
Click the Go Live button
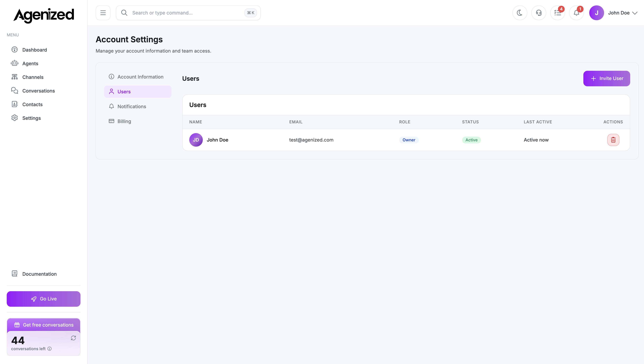tap(43, 299)
